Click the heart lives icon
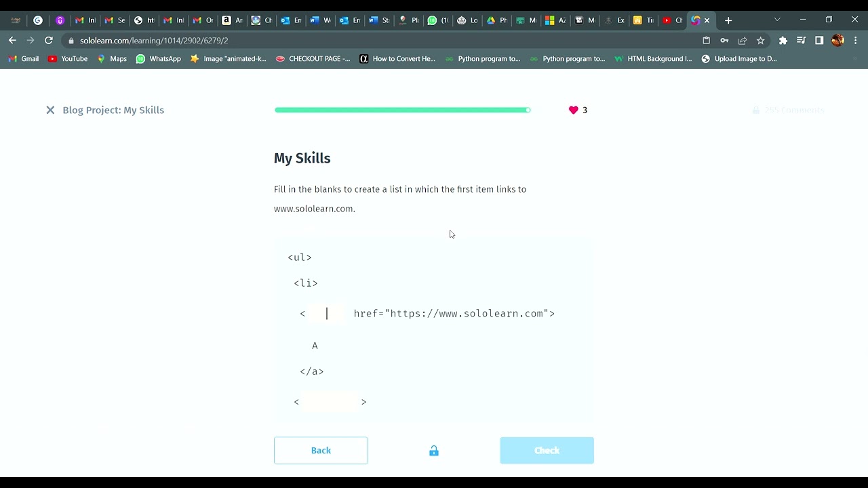The height and width of the screenshot is (488, 868). [574, 110]
